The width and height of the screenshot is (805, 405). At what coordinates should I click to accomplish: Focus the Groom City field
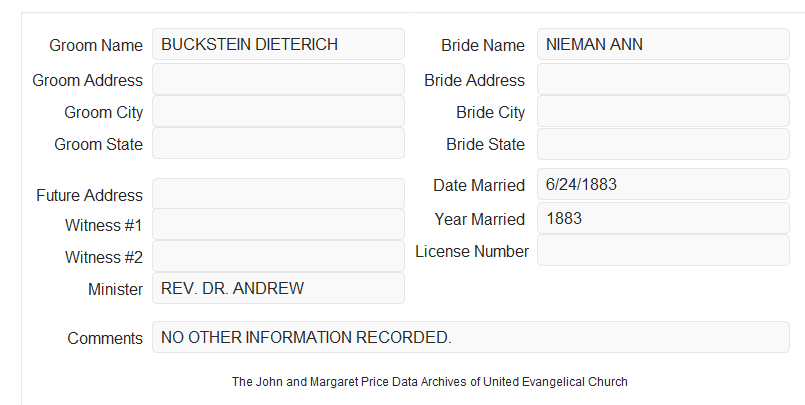coord(278,111)
